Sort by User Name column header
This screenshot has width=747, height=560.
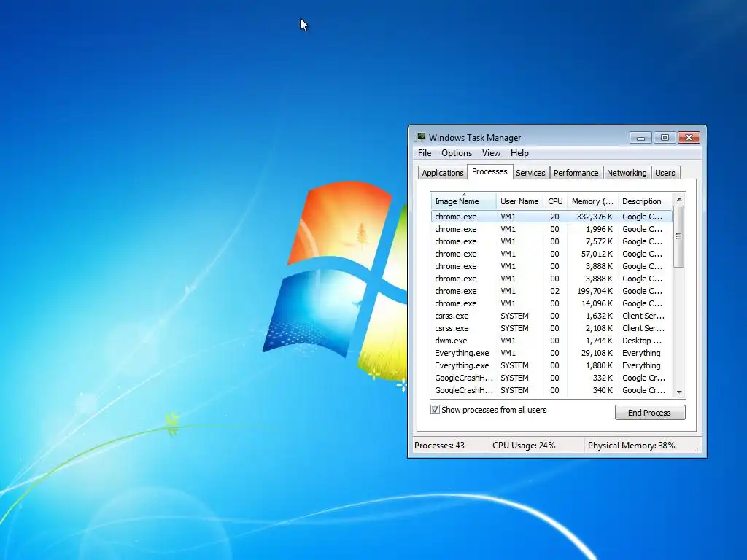519,201
